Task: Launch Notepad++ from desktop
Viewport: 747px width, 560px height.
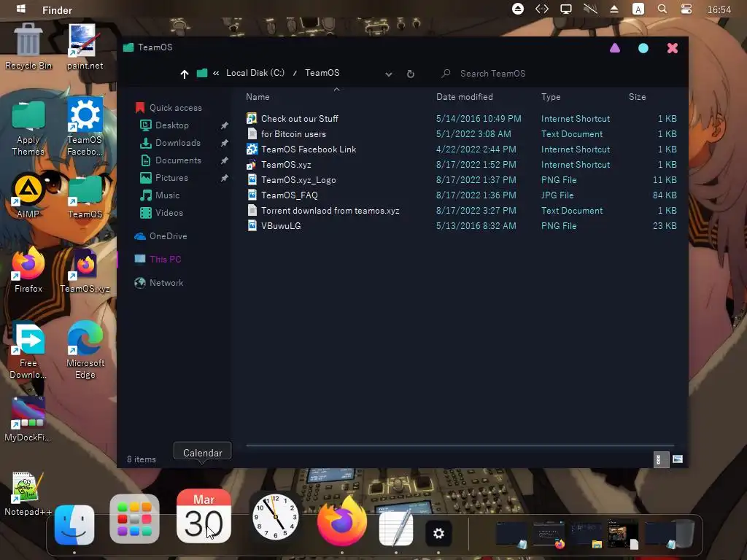Action: pyautogui.click(x=28, y=494)
